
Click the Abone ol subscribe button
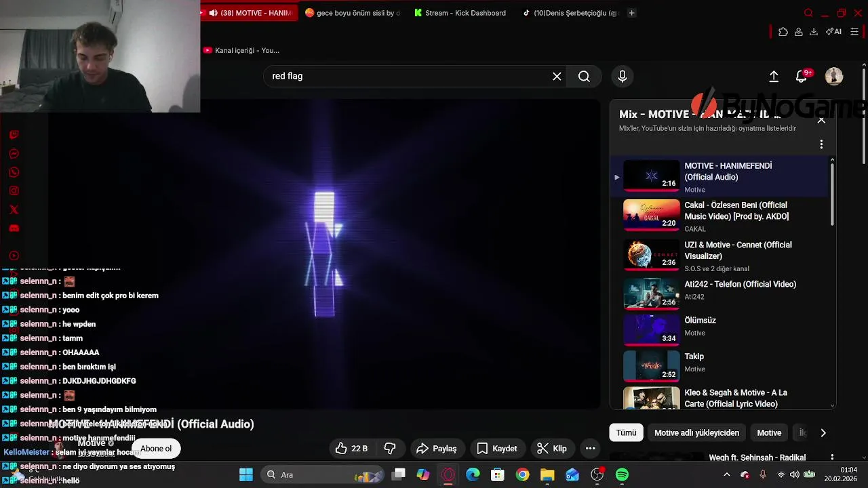pyautogui.click(x=156, y=449)
